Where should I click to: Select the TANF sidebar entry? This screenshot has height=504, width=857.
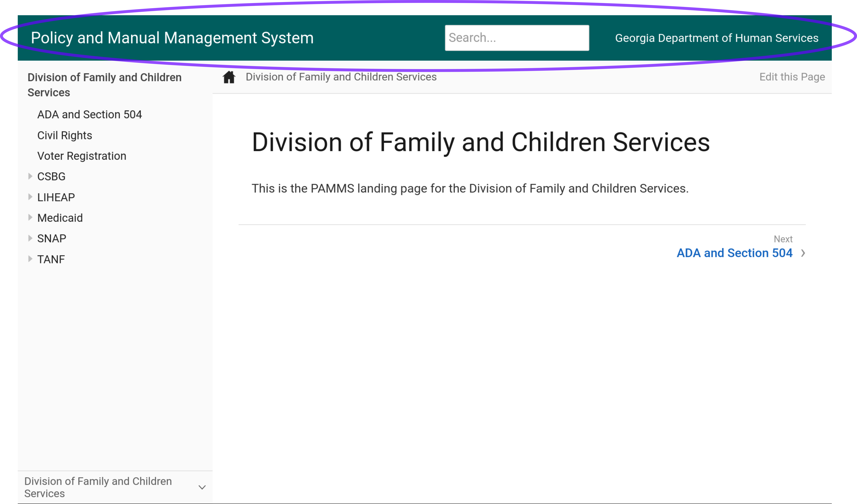pyautogui.click(x=51, y=259)
